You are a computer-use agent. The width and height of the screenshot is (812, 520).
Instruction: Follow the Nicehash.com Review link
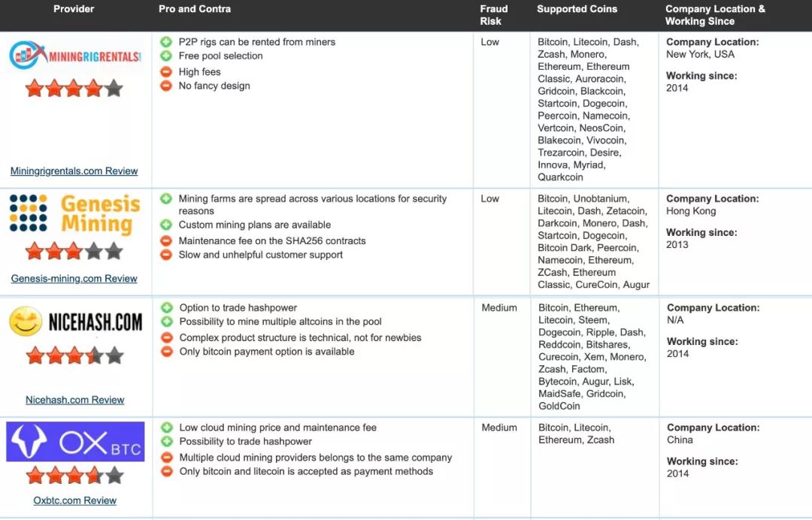click(75, 400)
